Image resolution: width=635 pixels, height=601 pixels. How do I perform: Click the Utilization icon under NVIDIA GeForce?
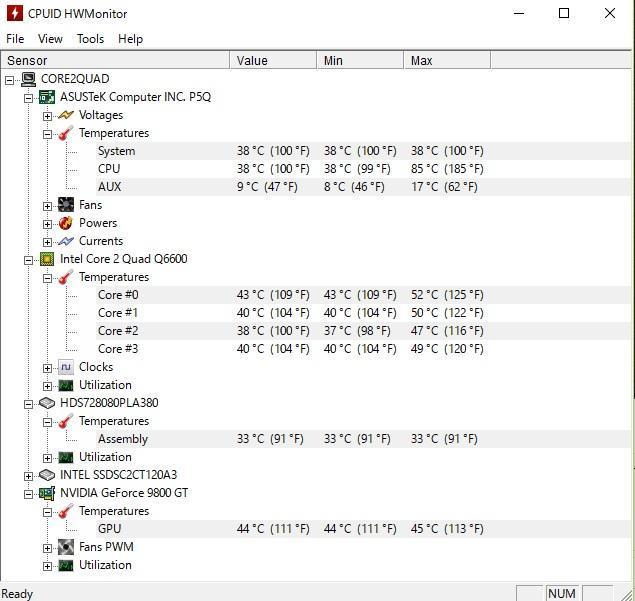[66, 565]
